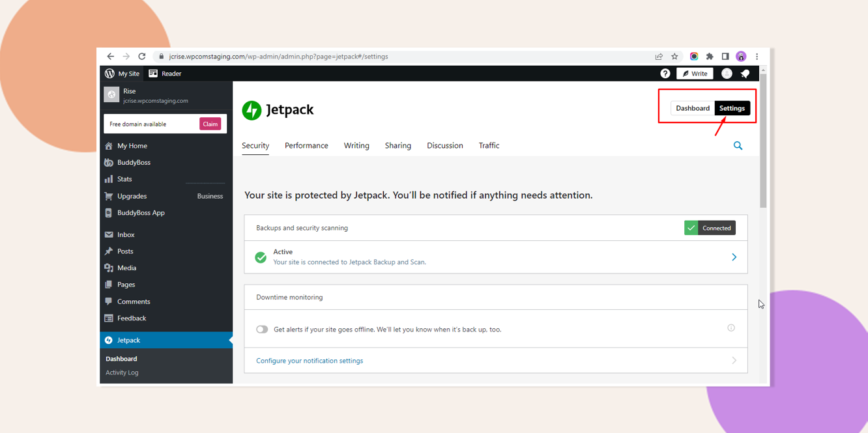868x433 pixels.
Task: Click the Jetpack logo
Action: (278, 110)
